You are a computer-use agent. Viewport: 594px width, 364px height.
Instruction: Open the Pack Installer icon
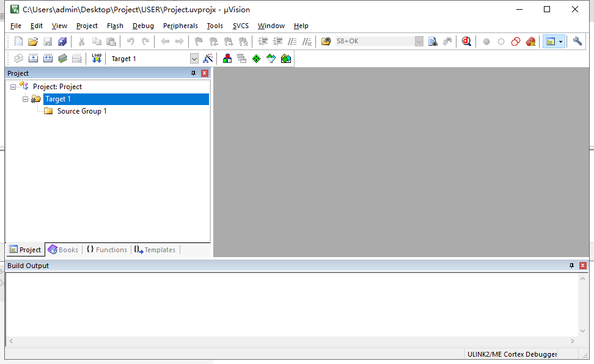click(286, 59)
